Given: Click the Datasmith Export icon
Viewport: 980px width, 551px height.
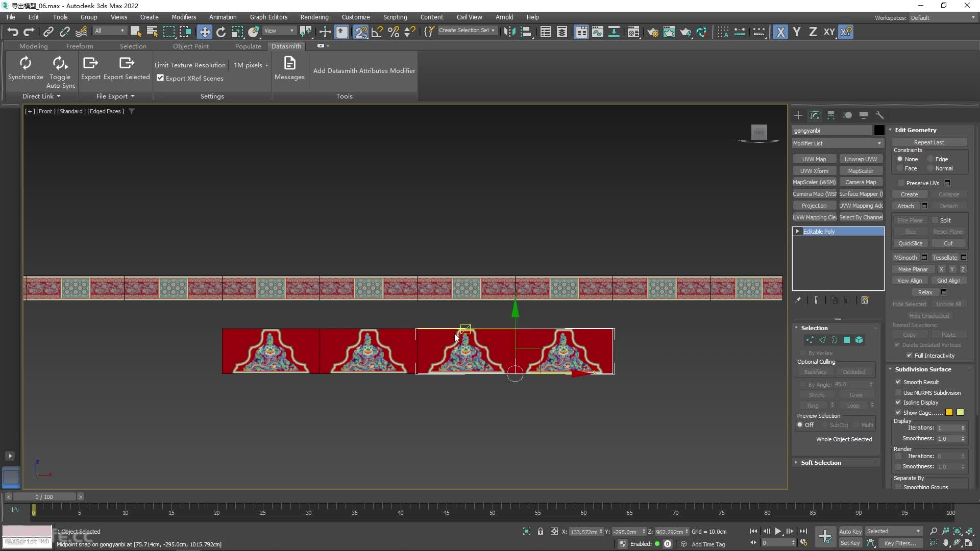Looking at the screenshot, I should pos(90,63).
